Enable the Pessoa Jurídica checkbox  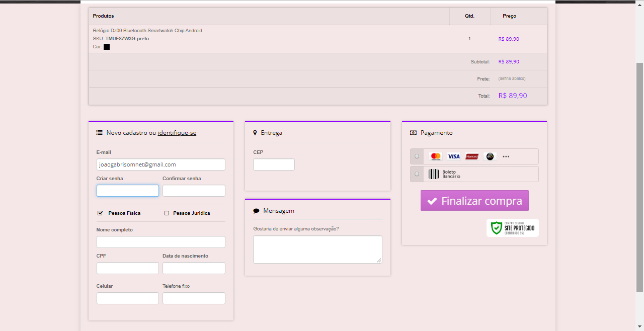pos(167,213)
